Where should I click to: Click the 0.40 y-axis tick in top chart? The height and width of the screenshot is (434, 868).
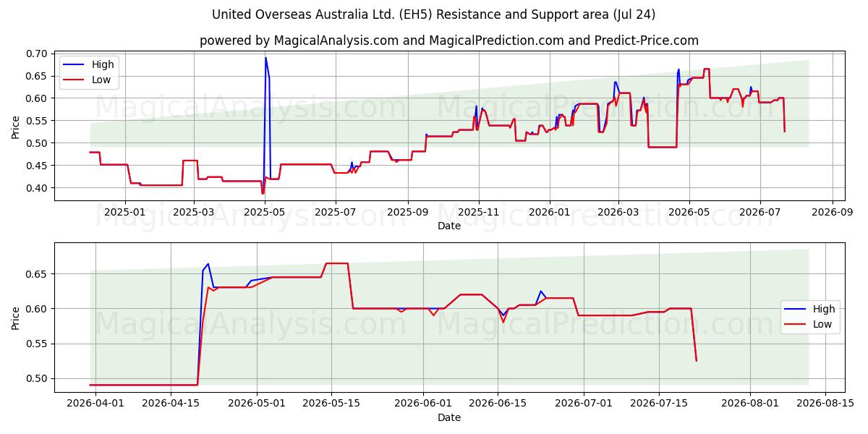pyautogui.click(x=37, y=188)
